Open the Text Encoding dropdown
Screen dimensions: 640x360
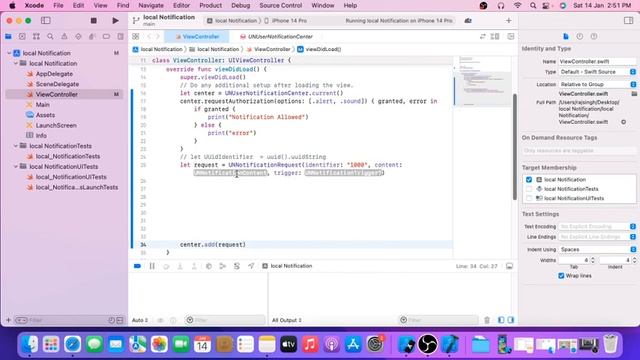point(597,227)
